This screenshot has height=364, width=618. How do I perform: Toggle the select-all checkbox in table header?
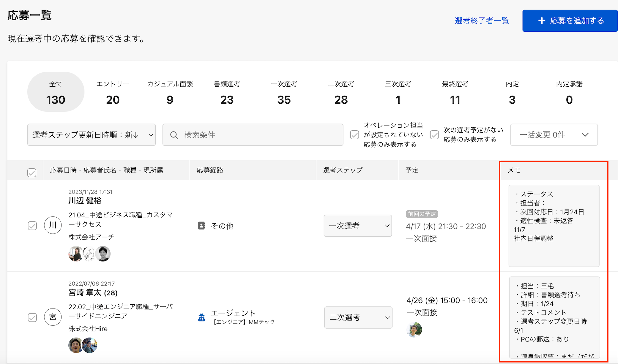pyautogui.click(x=32, y=172)
